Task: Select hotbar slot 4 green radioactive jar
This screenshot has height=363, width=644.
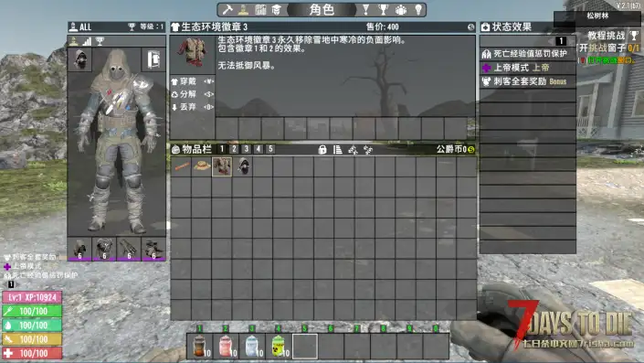Action: point(278,347)
